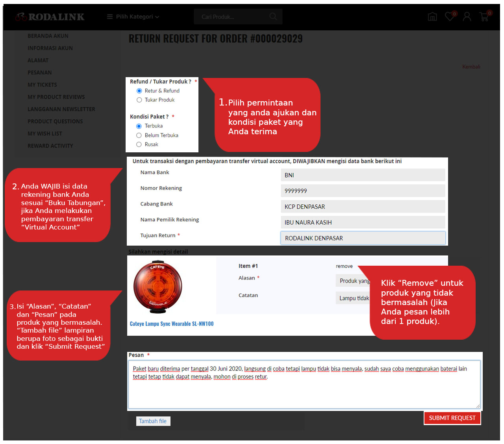Go to Pesanan in account sidebar
The width and height of the screenshot is (504, 444).
coord(39,72)
